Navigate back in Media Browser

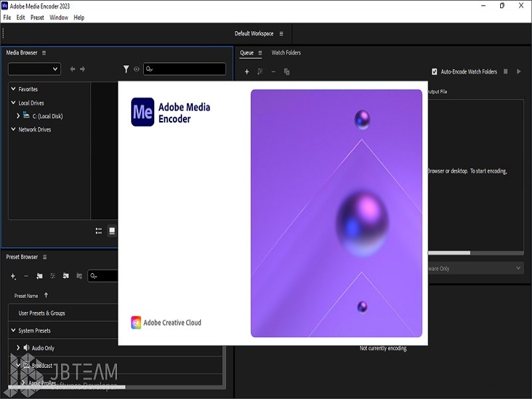point(72,69)
